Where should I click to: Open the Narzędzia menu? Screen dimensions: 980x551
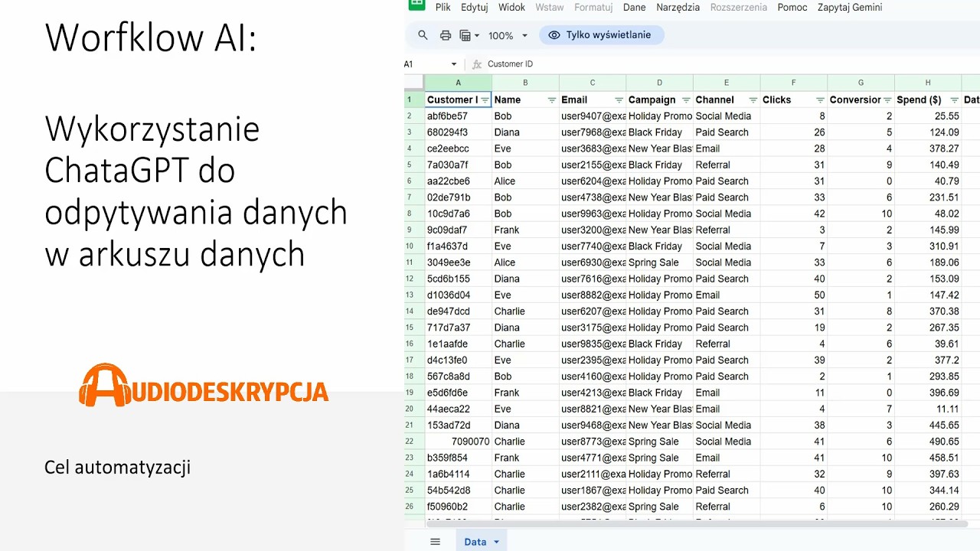point(678,7)
